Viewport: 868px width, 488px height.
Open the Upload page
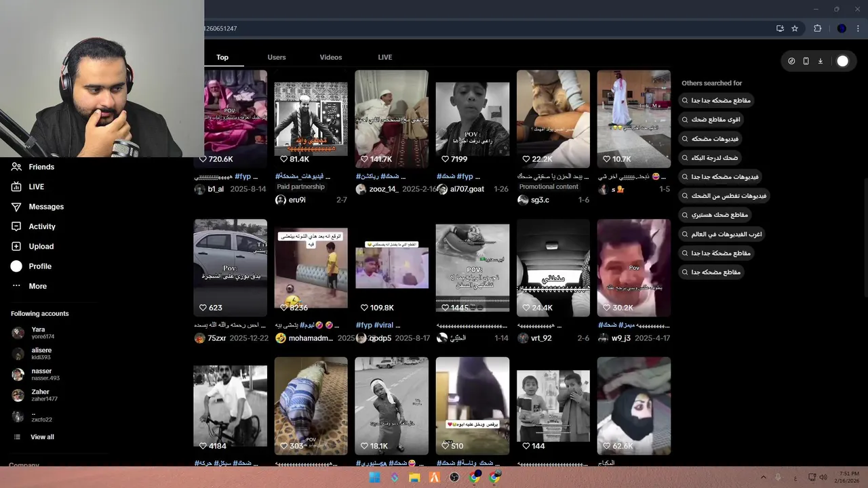[41, 246]
